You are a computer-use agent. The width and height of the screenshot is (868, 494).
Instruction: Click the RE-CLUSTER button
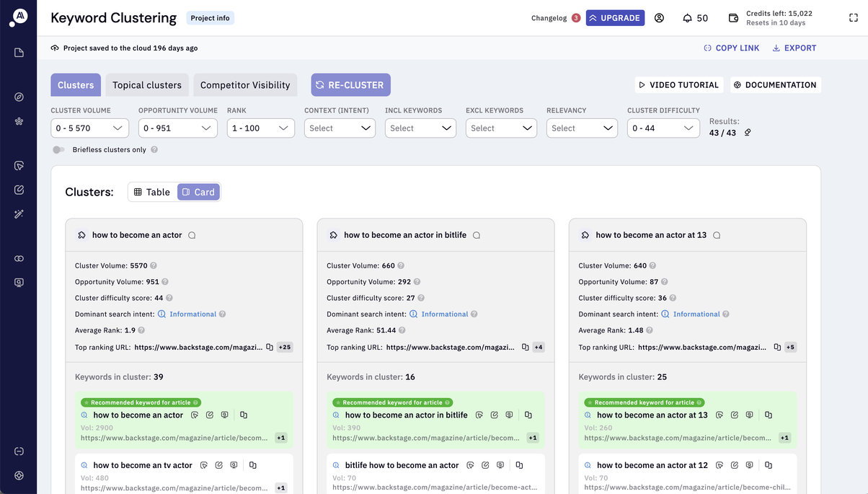[x=350, y=84]
